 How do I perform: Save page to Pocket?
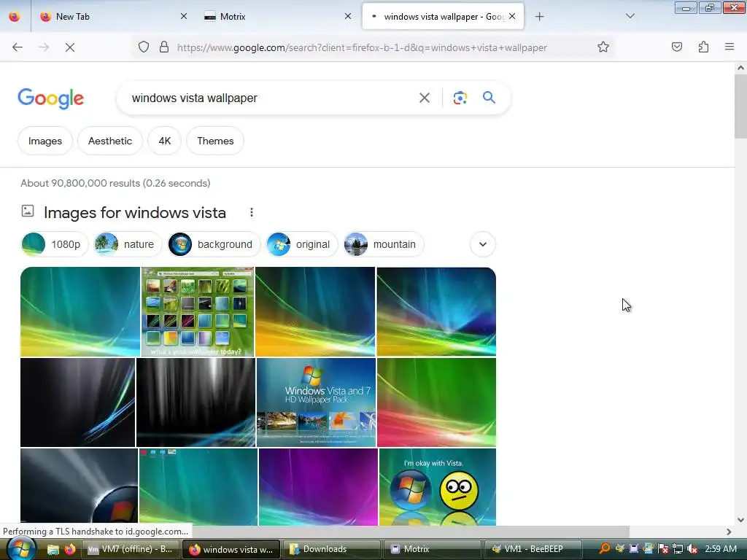677,47
